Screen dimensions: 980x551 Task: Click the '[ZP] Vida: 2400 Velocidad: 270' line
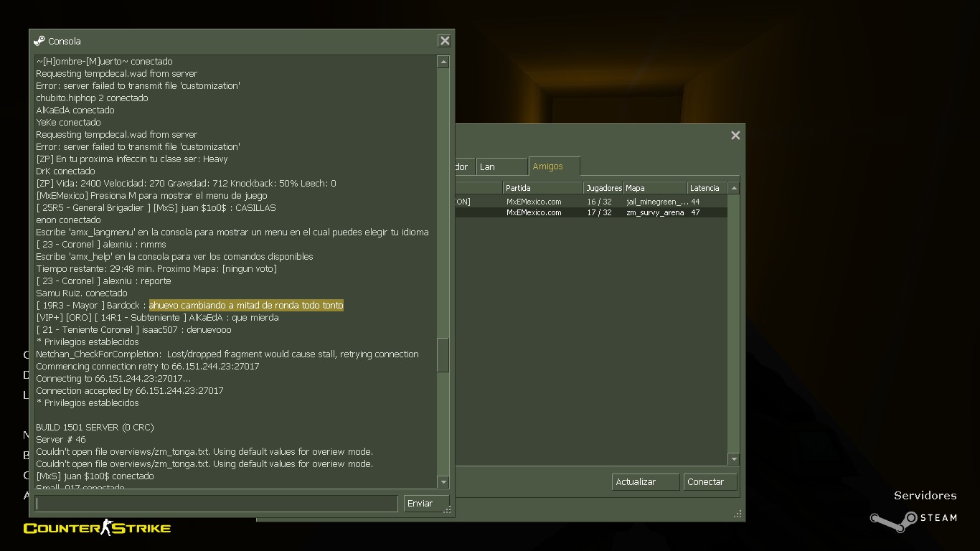click(186, 184)
